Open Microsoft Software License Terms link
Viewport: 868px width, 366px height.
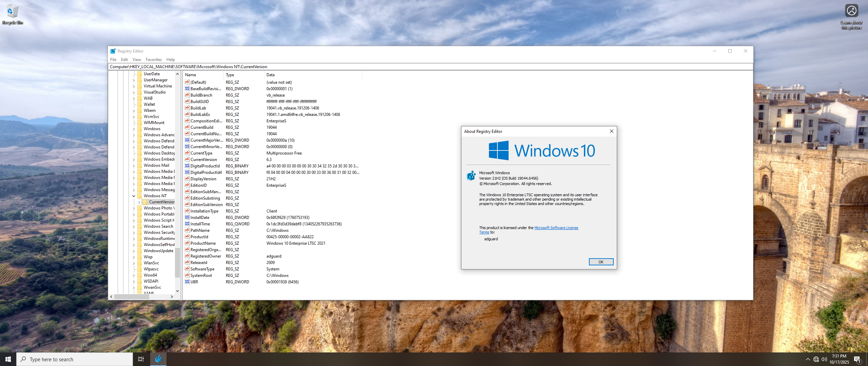pos(556,228)
